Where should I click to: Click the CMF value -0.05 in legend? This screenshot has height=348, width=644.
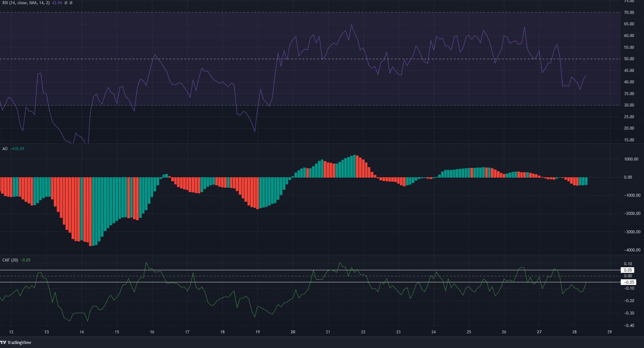pos(25,260)
